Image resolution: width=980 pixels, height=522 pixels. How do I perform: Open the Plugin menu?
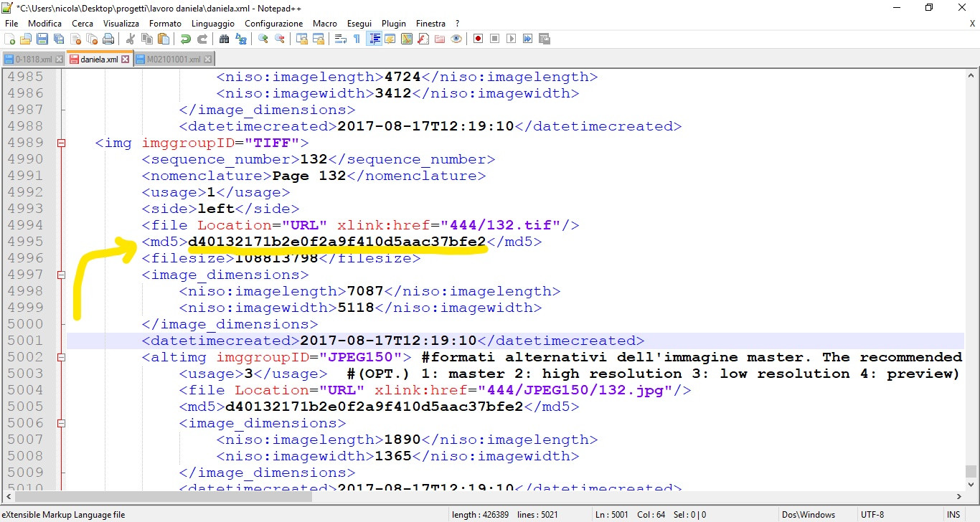(x=394, y=24)
